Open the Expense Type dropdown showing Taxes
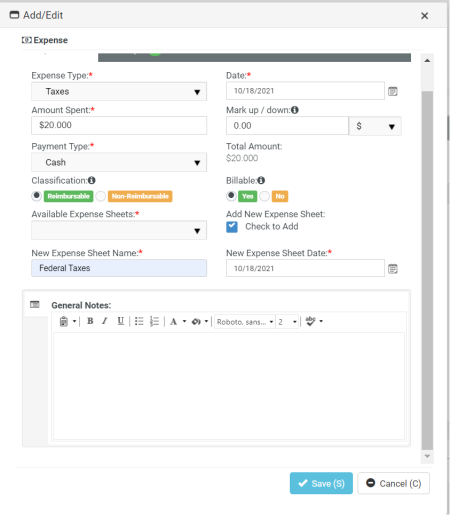The height and width of the screenshot is (515, 450). click(x=119, y=91)
